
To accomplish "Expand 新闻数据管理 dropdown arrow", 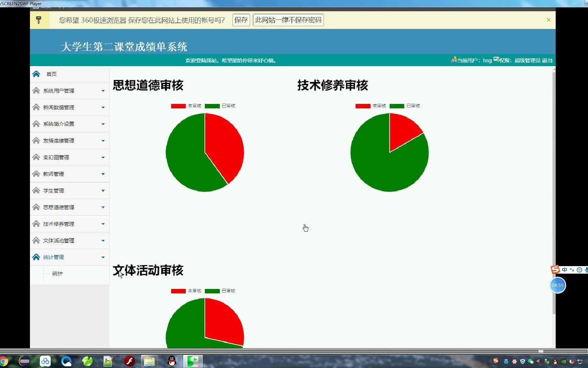I will pos(103,107).
